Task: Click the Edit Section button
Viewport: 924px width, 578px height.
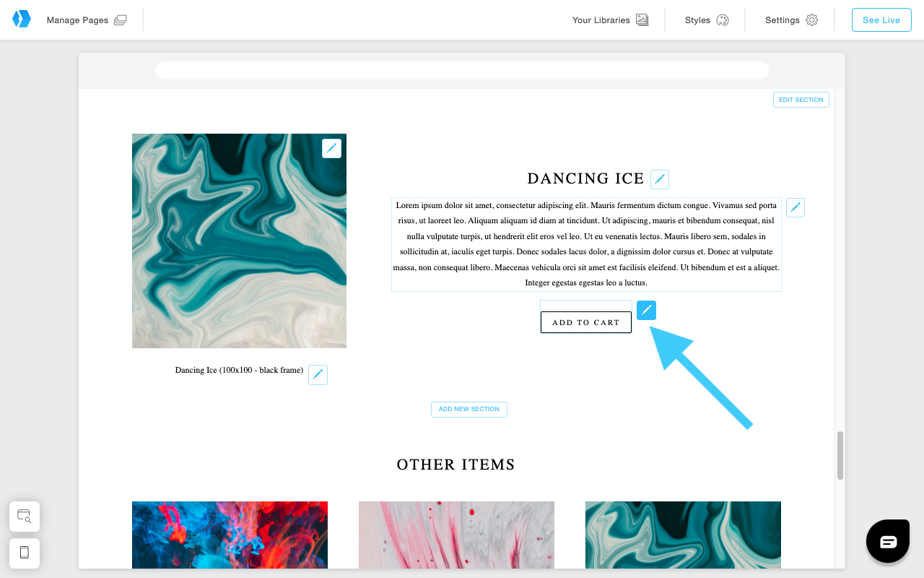Action: [801, 100]
